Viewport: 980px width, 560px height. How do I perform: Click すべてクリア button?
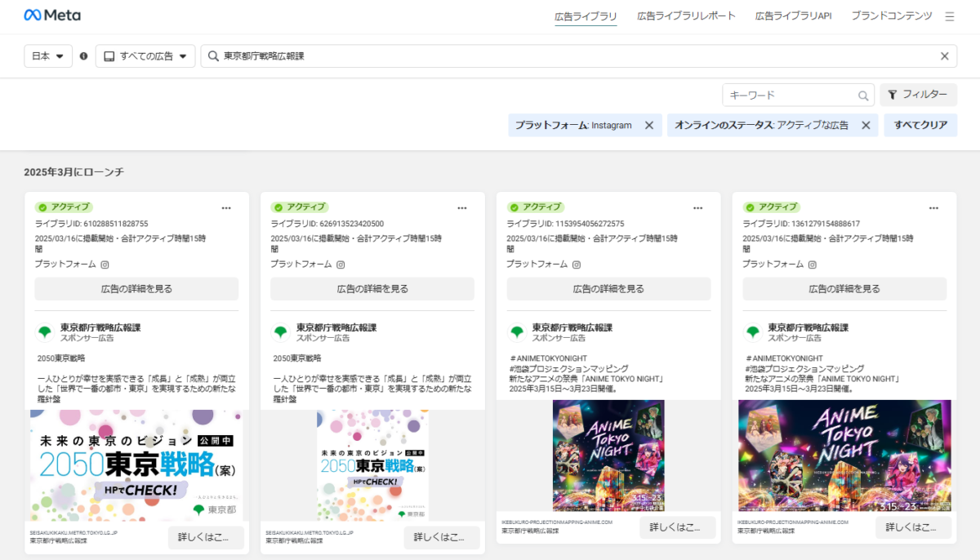coord(920,125)
